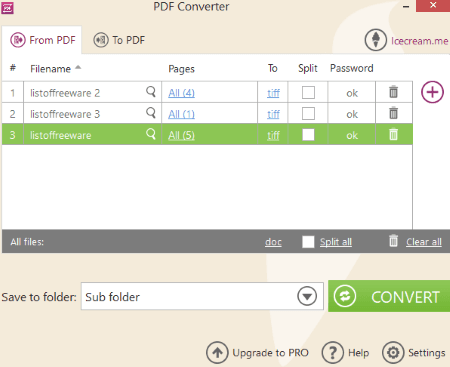Start conversion with the CONVERT button

(x=389, y=296)
